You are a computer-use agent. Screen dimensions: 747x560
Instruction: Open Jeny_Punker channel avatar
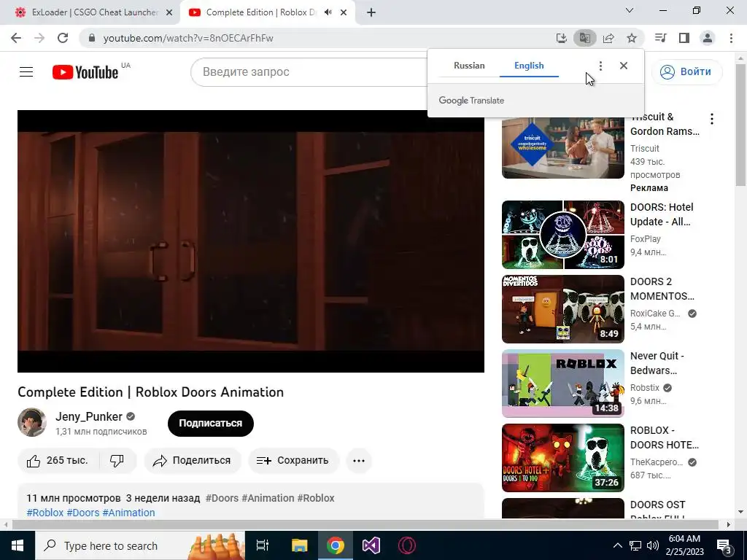tap(32, 422)
